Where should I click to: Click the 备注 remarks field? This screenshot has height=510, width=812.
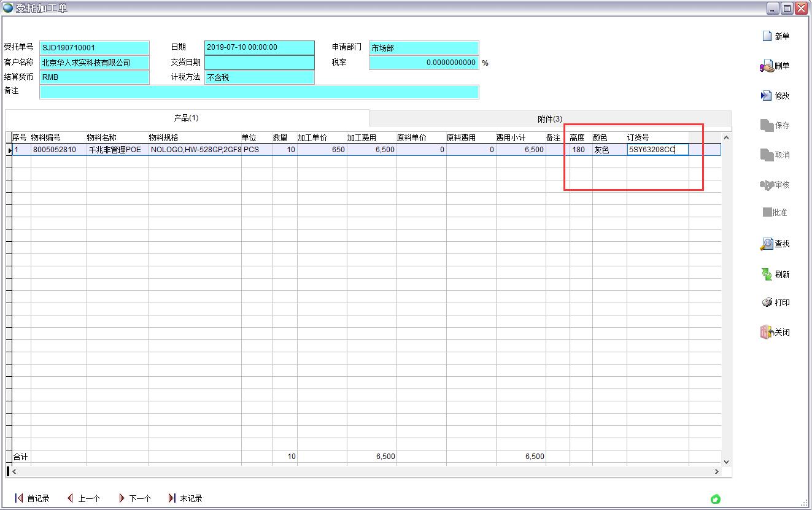tap(259, 92)
